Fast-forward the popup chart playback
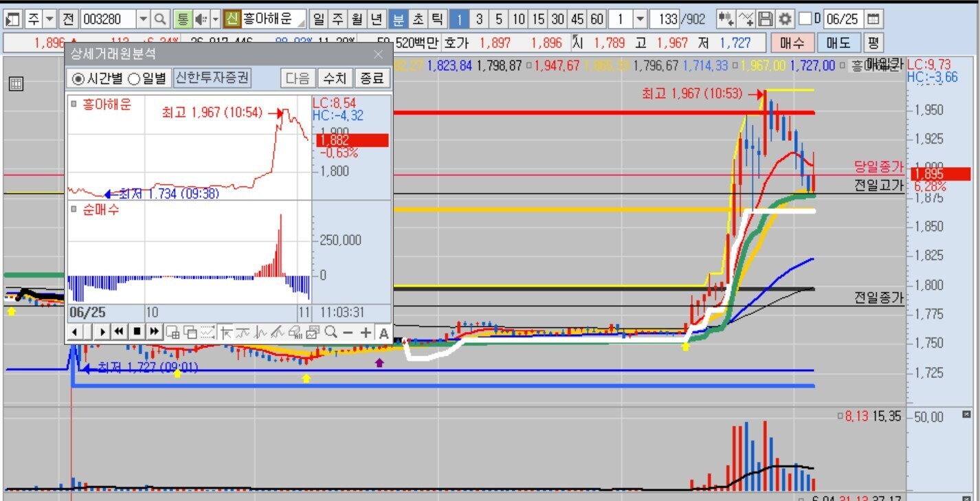 (154, 333)
